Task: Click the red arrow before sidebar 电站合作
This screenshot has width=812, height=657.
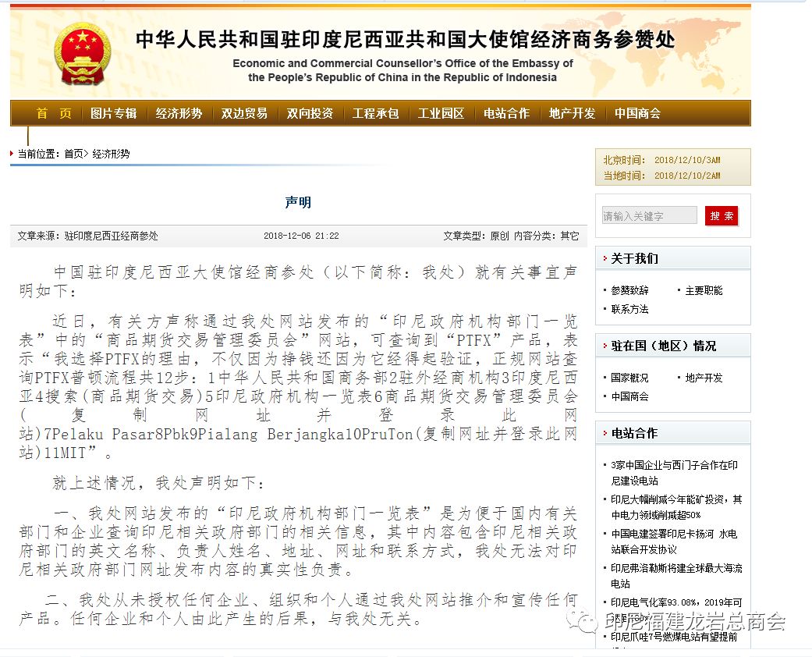Action: pyautogui.click(x=605, y=433)
